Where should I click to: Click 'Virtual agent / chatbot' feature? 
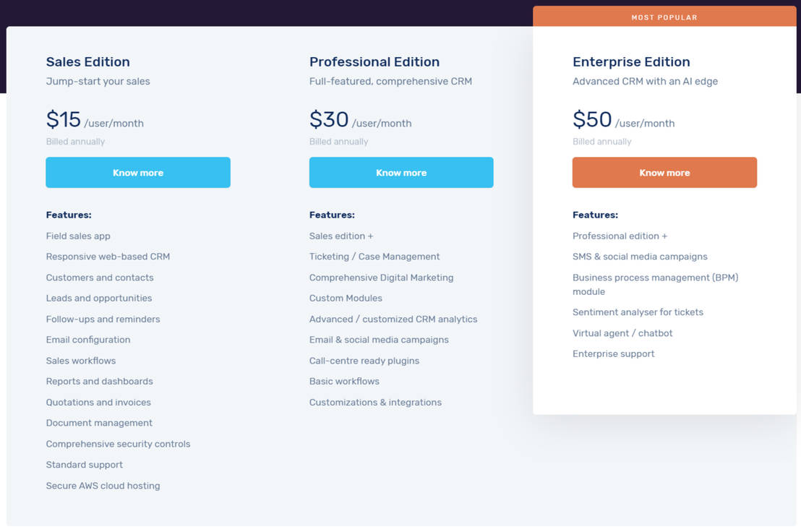pyautogui.click(x=622, y=333)
